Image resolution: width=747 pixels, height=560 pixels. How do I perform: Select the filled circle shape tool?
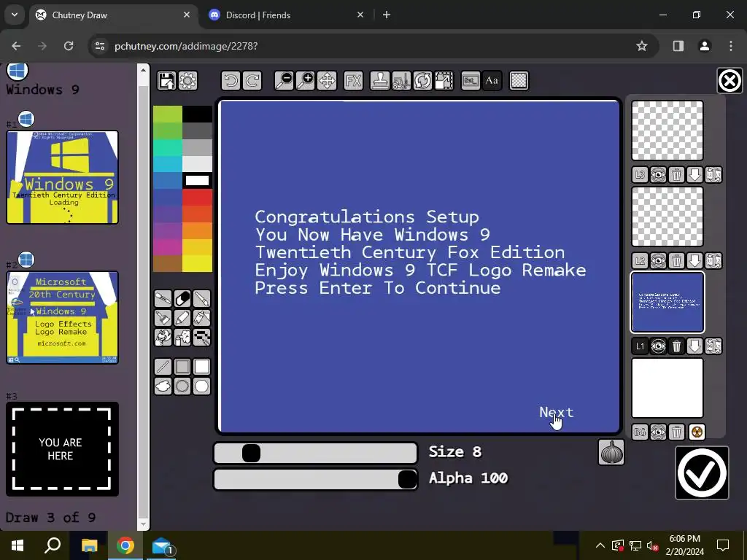(202, 386)
